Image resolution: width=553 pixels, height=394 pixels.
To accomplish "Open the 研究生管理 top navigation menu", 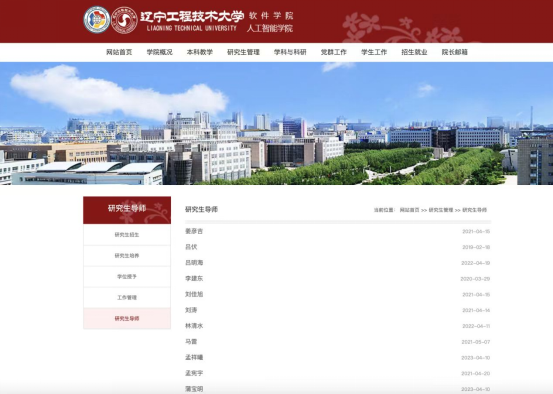I will (x=243, y=52).
